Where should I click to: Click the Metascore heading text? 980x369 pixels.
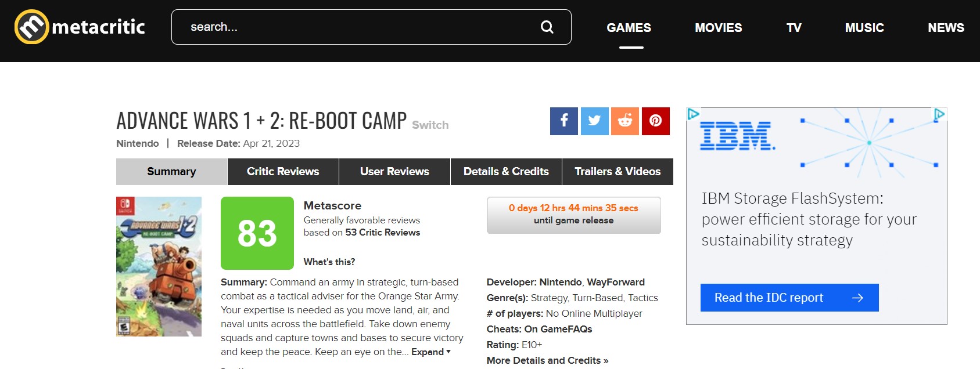(332, 206)
